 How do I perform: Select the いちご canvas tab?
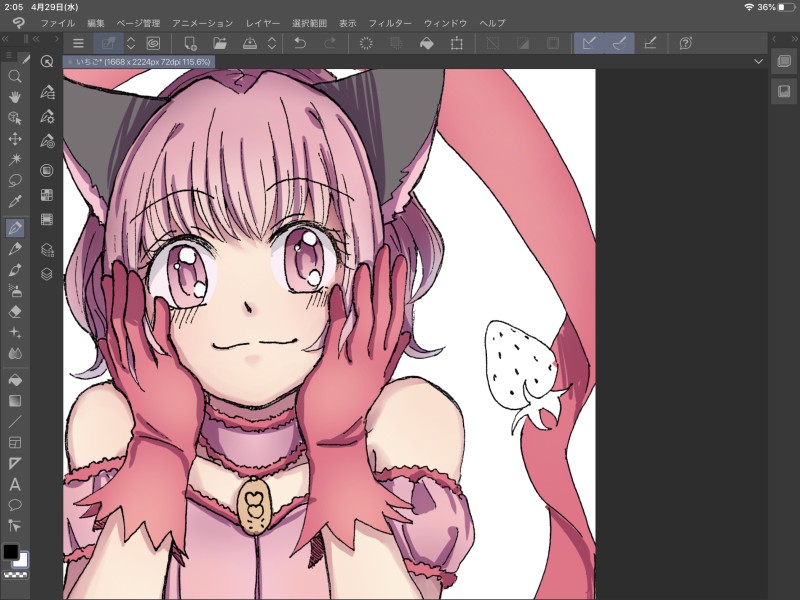pyautogui.click(x=139, y=62)
